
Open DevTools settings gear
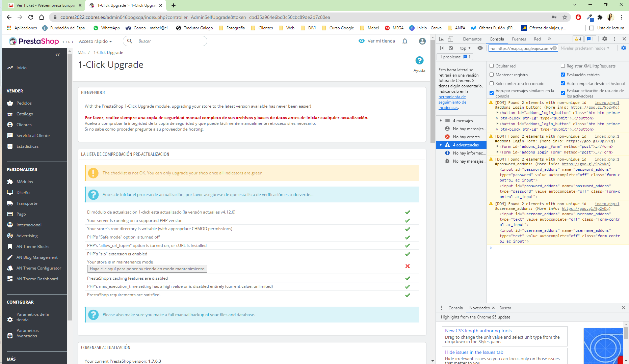click(605, 39)
